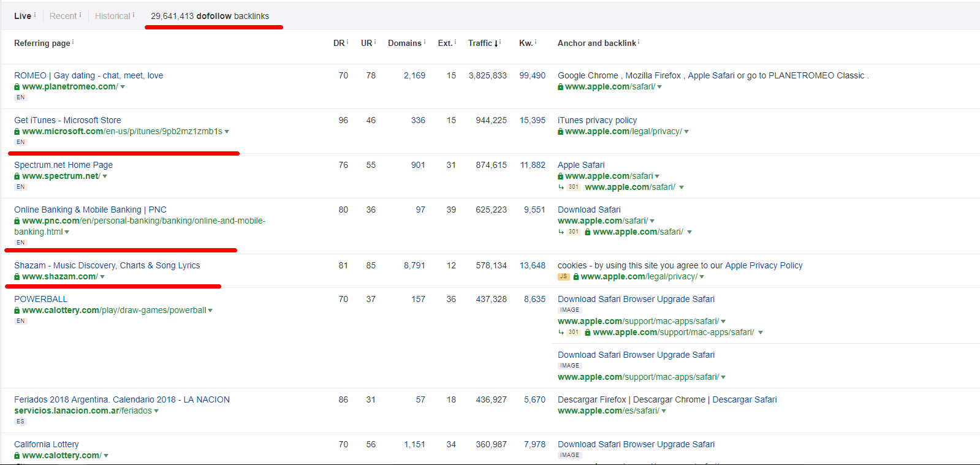980x465 pixels.
Task: Sort by UR column header
Action: pyautogui.click(x=367, y=43)
